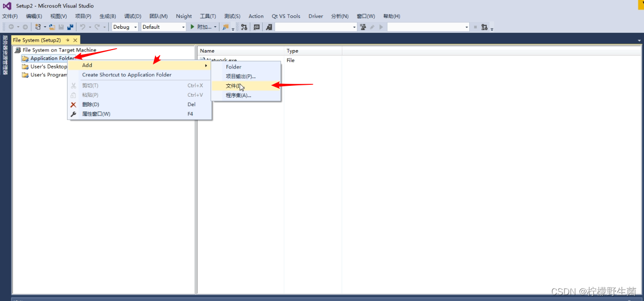Click the comment-window toolbar icon
Screen dimensions: 644x301
tap(256, 27)
